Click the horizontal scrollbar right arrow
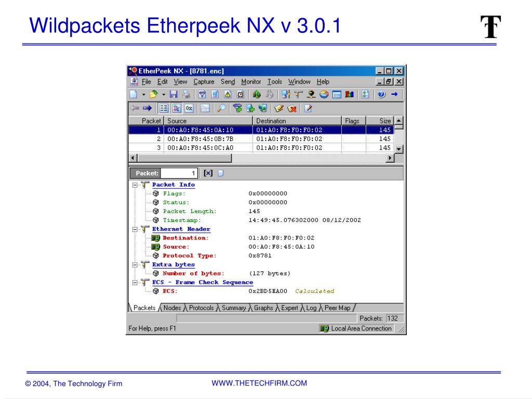 (x=390, y=158)
